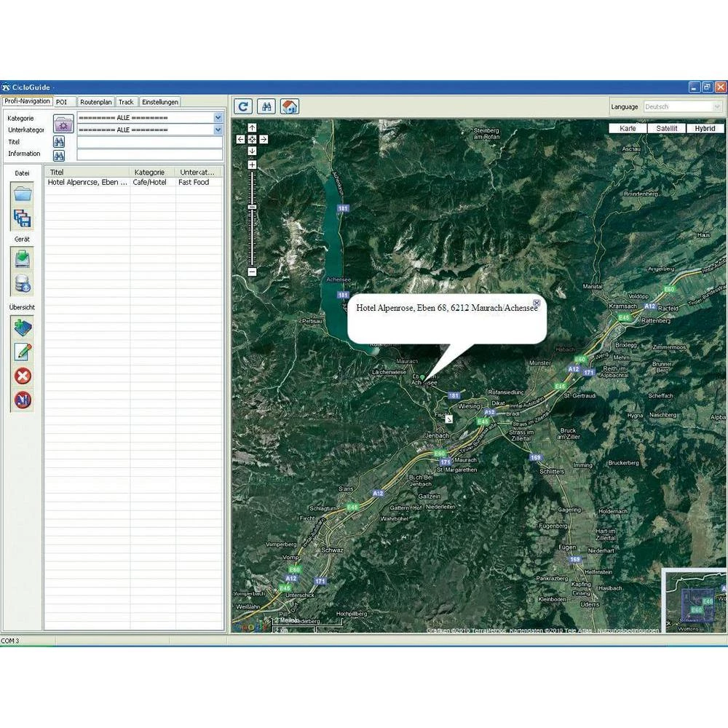This screenshot has width=728, height=728.
Task: Click the refresh map icon
Action: coord(243,106)
